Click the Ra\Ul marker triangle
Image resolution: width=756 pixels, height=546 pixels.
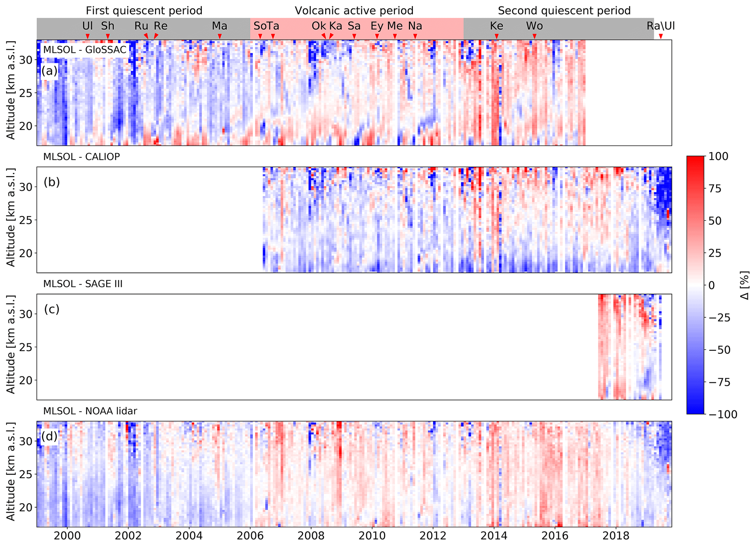(x=661, y=36)
